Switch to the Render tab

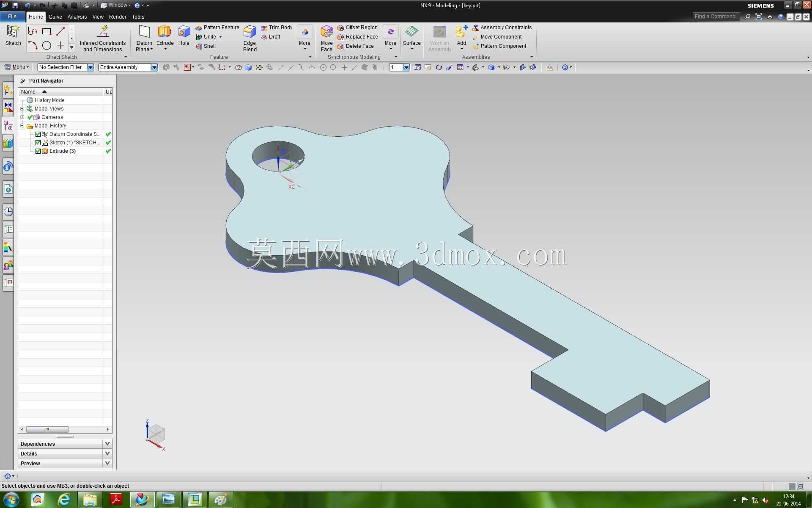[118, 17]
